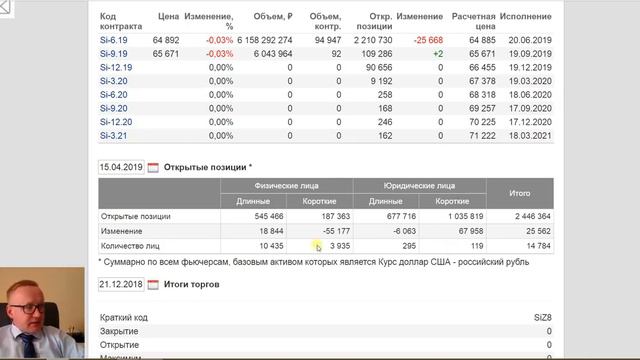
Task: Select individuals long positions 545 466
Action: coord(269,216)
